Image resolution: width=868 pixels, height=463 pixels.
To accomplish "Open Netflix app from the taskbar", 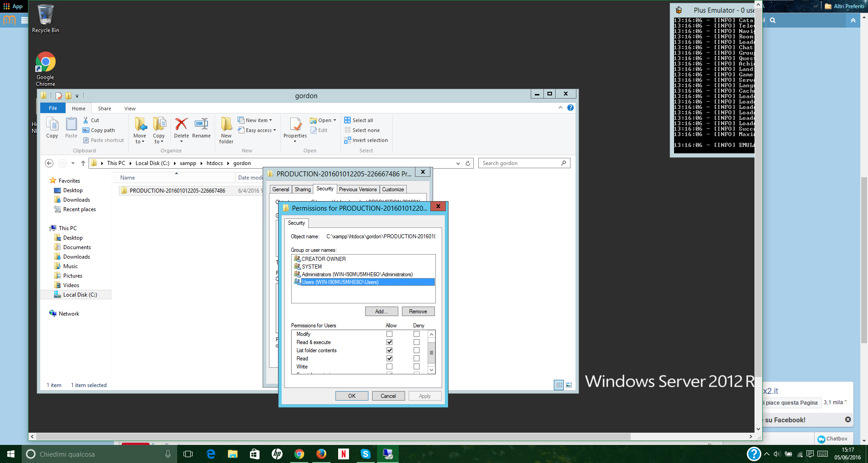I will [344, 454].
